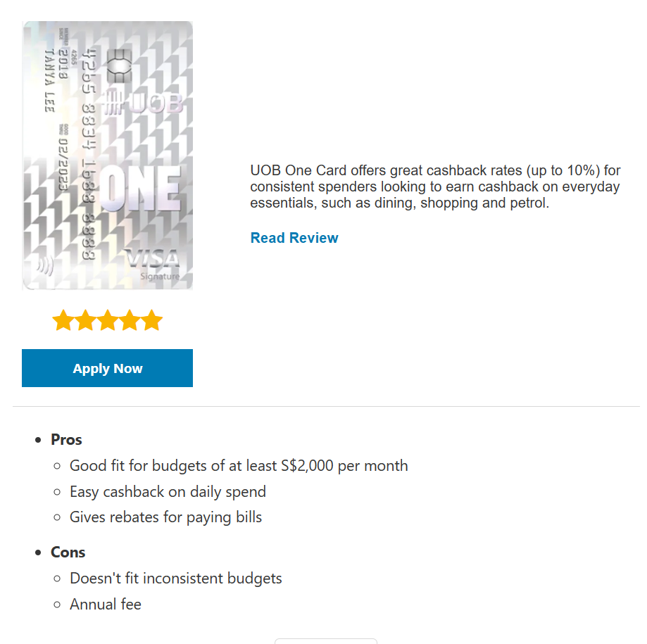Click the UOB One Card description paragraph
The height and width of the screenshot is (644, 647).
point(435,187)
